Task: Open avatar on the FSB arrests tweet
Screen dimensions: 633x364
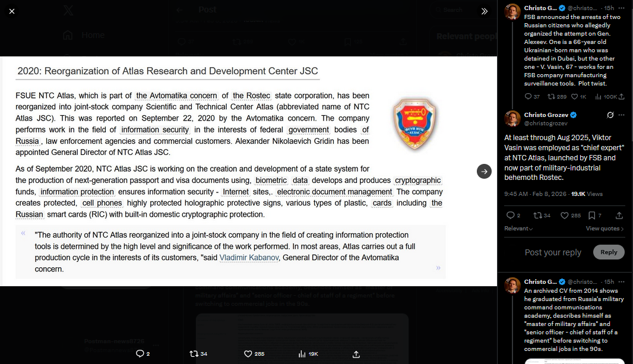Action: tap(512, 12)
